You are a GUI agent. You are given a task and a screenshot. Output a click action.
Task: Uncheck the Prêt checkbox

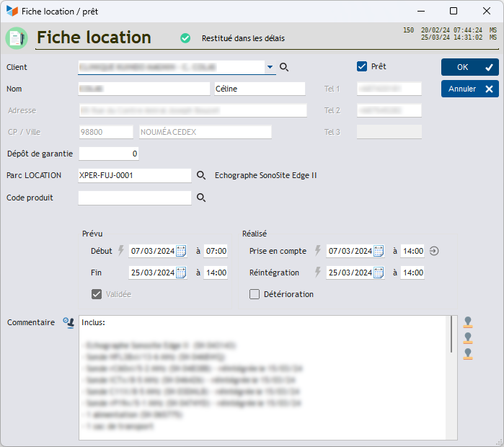[x=362, y=66]
